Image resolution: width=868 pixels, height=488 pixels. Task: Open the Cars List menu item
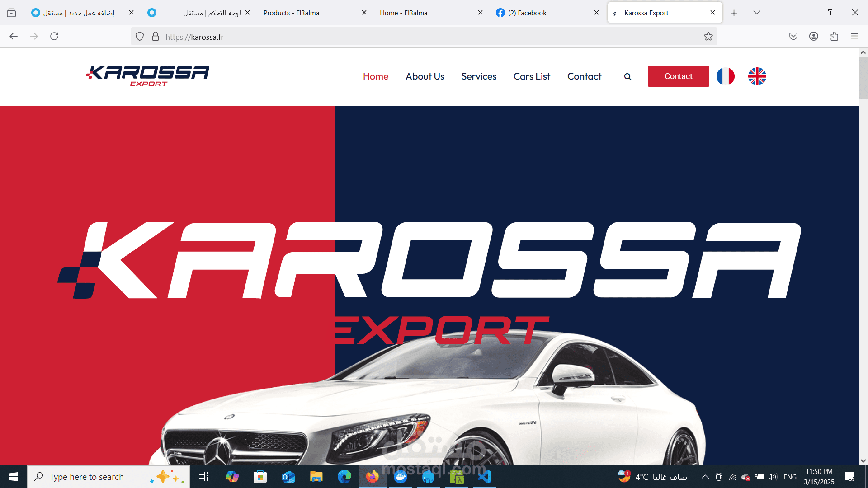[x=532, y=76]
